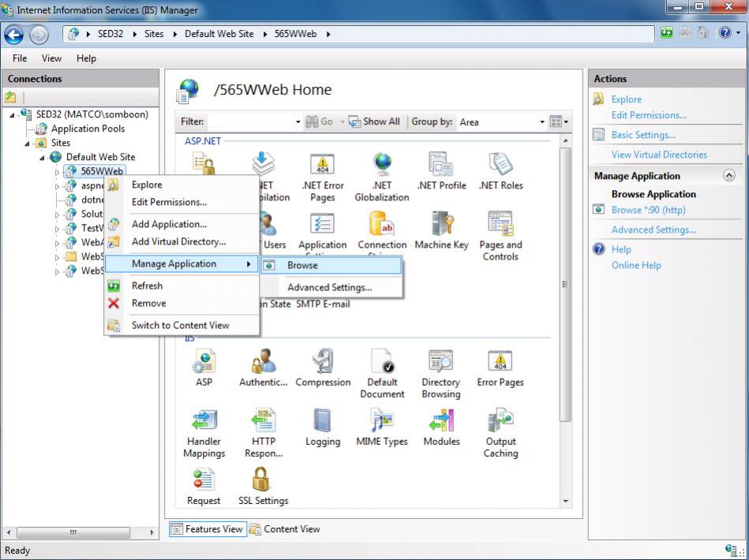749x560 pixels.
Task: Open the Modules feature
Action: pyautogui.click(x=441, y=427)
